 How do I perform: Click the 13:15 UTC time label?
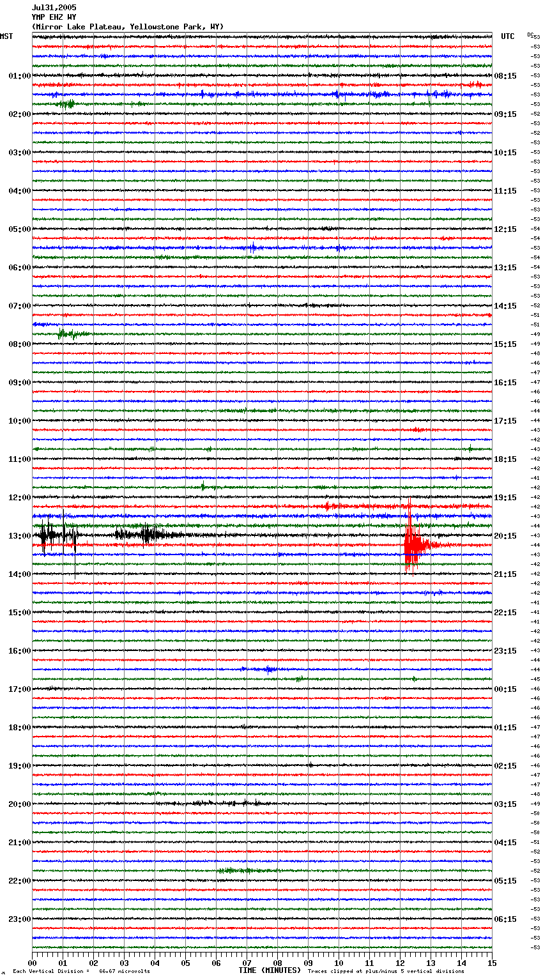click(x=505, y=268)
